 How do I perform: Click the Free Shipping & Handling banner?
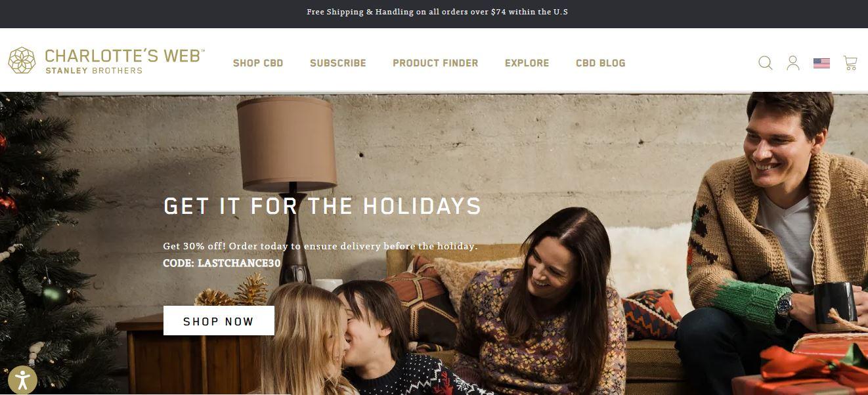pos(437,12)
